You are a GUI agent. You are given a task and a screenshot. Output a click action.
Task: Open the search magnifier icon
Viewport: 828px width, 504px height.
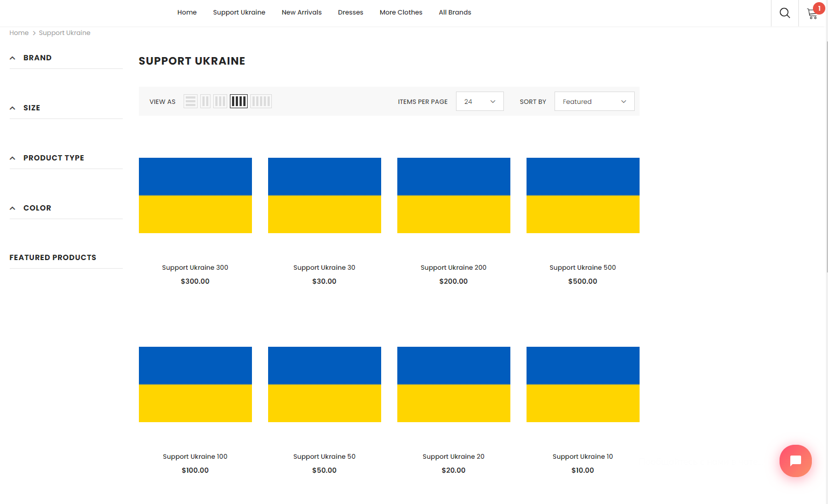pyautogui.click(x=784, y=13)
